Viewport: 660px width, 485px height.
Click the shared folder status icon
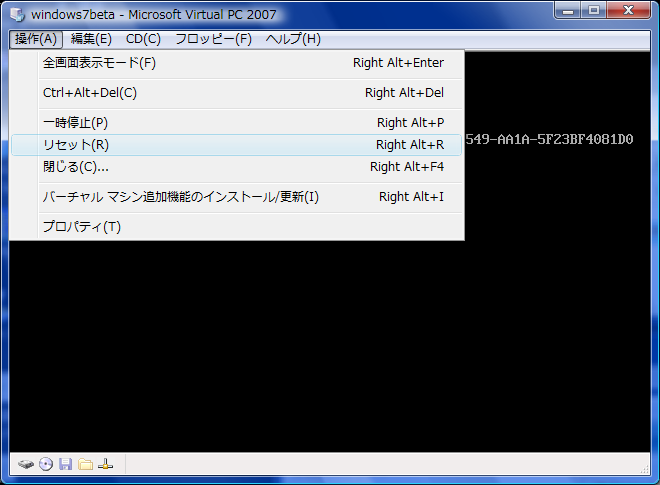pyautogui.click(x=85, y=464)
